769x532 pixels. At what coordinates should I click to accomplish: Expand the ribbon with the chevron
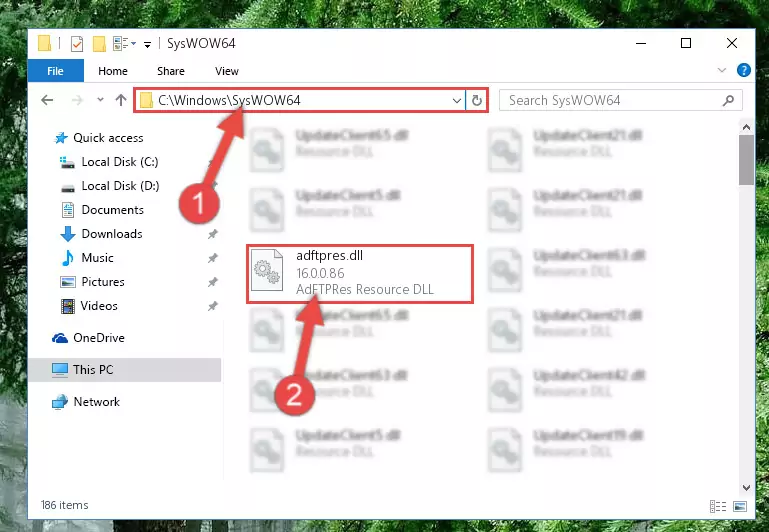click(x=721, y=70)
